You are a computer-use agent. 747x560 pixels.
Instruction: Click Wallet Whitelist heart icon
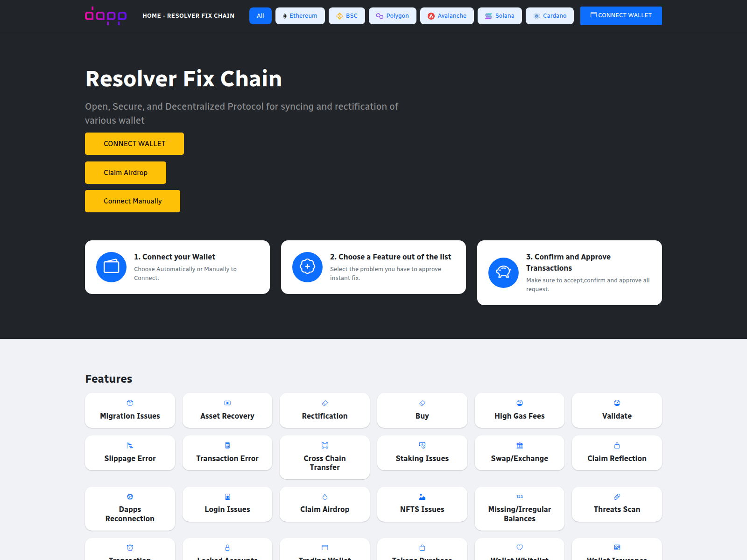point(520,548)
